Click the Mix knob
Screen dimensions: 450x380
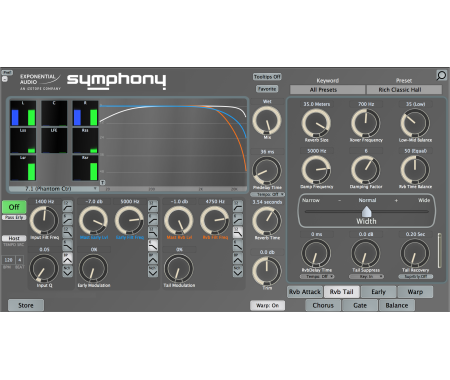pyautogui.click(x=267, y=120)
